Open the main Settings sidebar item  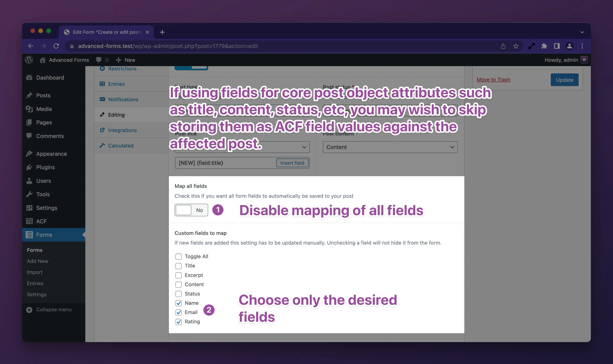pyautogui.click(x=54, y=208)
